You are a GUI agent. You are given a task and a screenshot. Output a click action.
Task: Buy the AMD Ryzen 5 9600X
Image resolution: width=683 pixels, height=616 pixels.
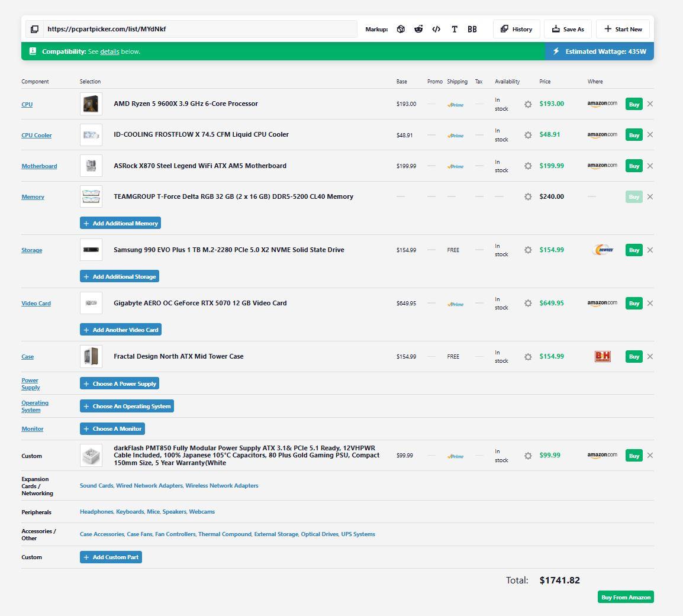tap(634, 104)
